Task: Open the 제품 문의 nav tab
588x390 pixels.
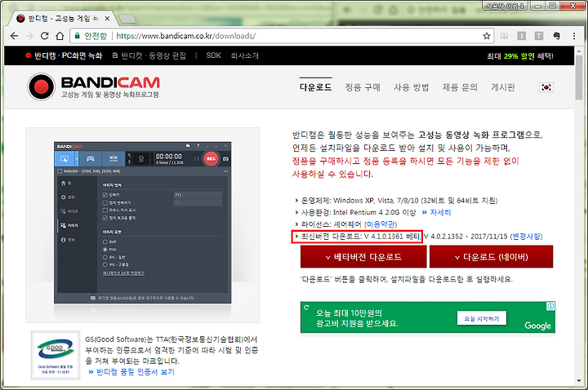Action: click(x=460, y=87)
